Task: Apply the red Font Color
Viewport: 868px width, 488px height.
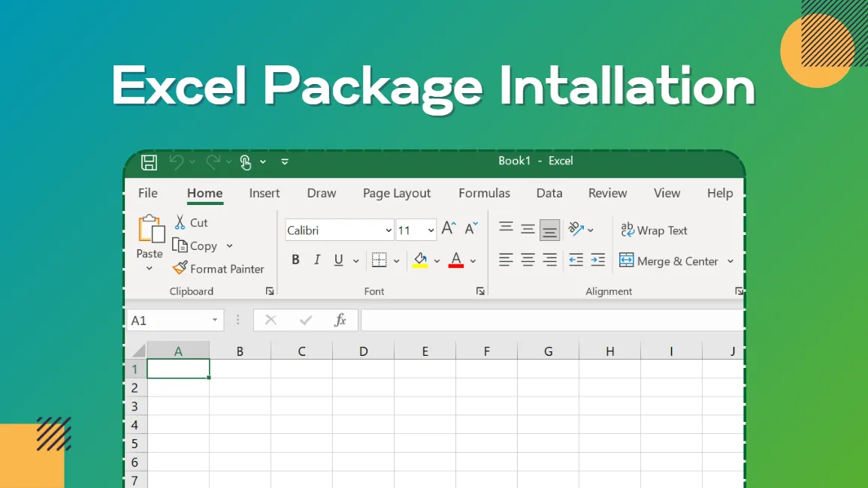Action: click(456, 260)
